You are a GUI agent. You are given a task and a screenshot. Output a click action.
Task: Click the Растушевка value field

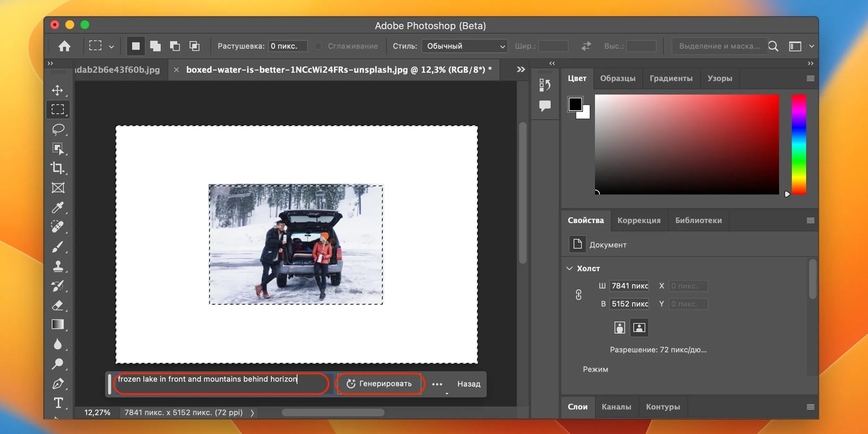point(288,46)
